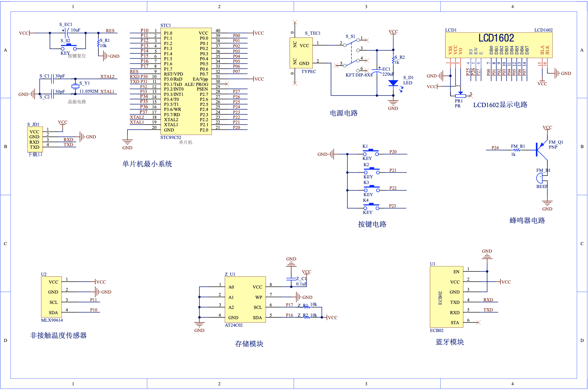Screen dimensions: 588x391
Task: Select the LCD1602 display module body
Action: tap(499, 45)
